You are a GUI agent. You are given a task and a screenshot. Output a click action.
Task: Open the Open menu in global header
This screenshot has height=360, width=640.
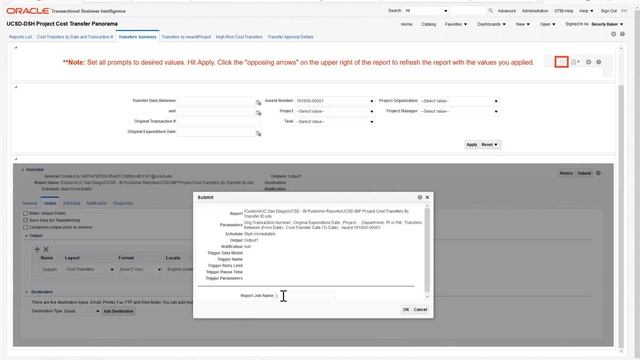[547, 24]
